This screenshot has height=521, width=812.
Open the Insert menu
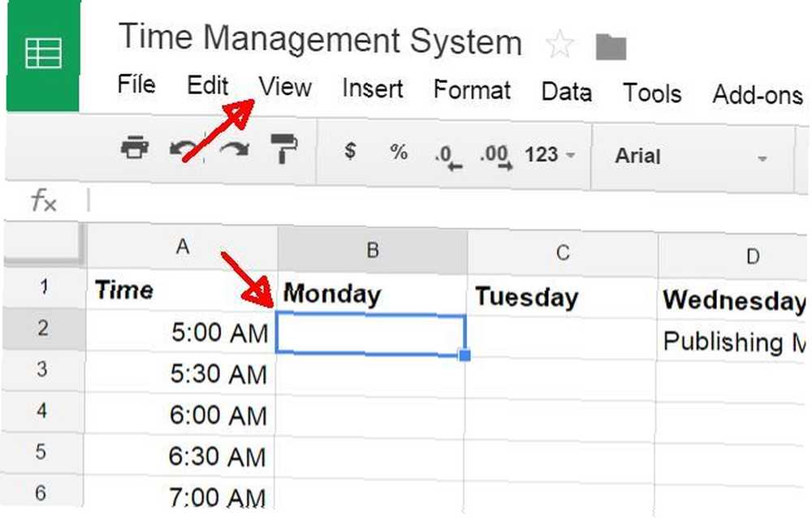coord(373,88)
